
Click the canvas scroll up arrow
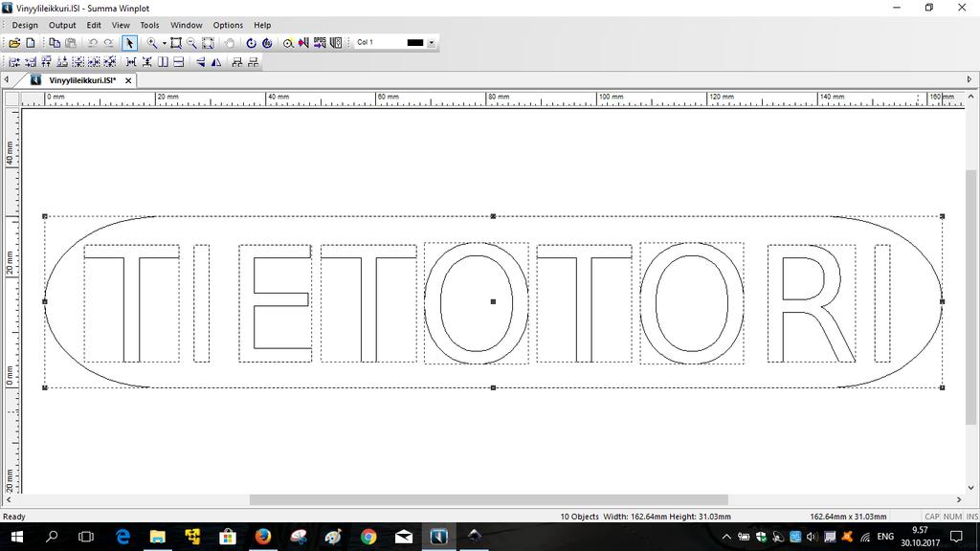tap(970, 97)
